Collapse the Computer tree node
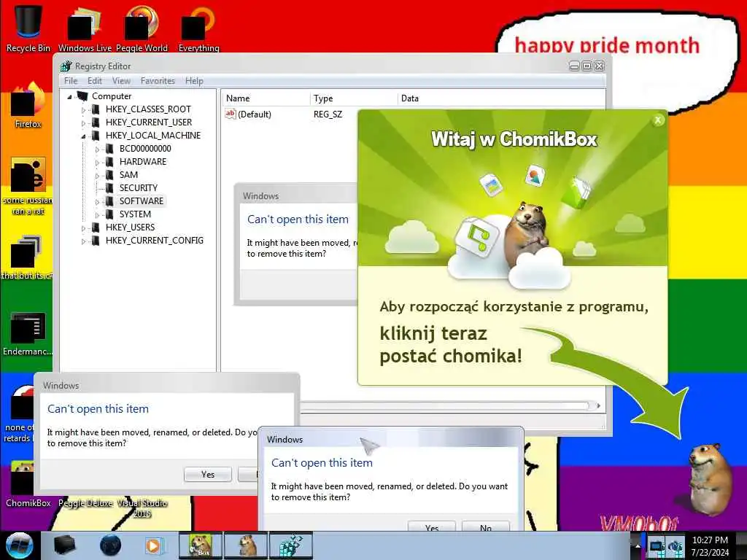747x560 pixels. pos(69,97)
